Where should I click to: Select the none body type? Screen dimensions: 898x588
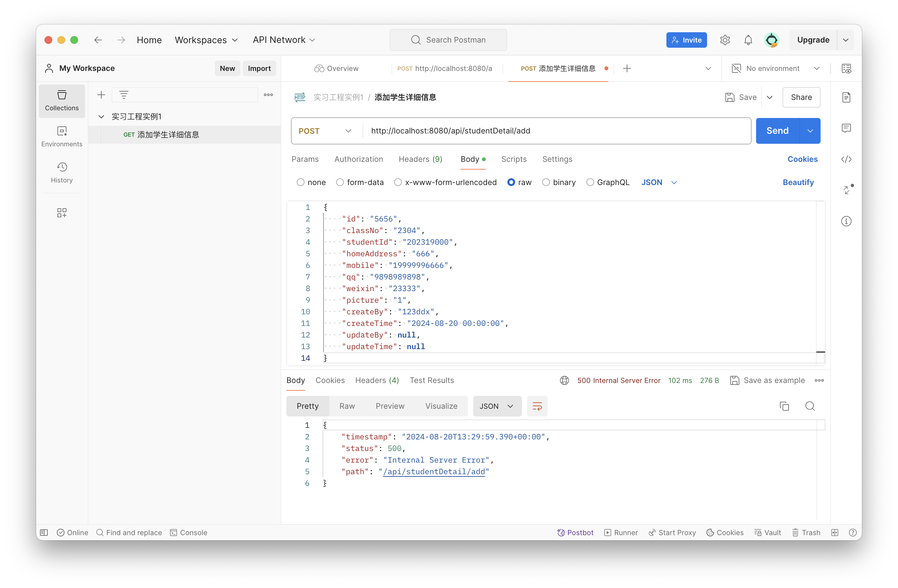point(300,182)
